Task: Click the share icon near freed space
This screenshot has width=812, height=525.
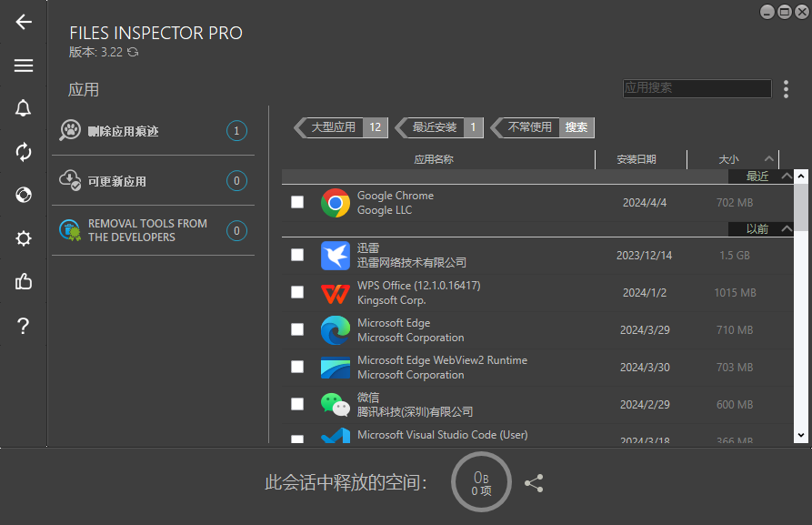Action: click(x=534, y=483)
